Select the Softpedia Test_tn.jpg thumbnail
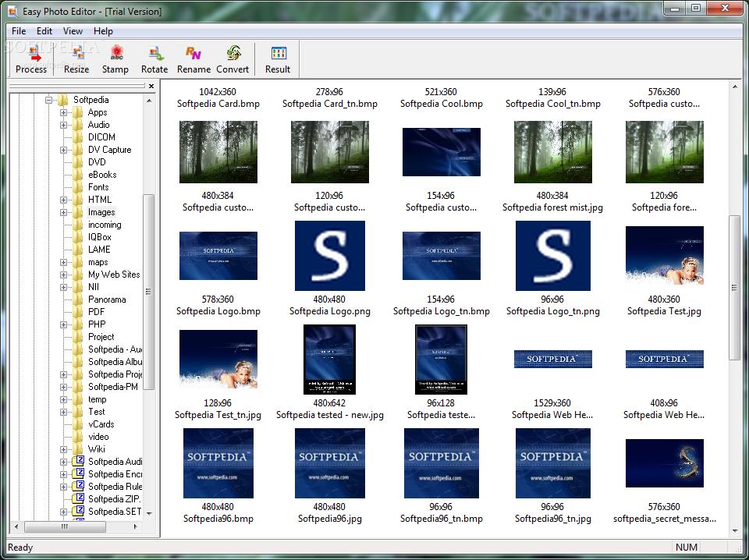Viewport: 749px width, 560px height. (218, 360)
